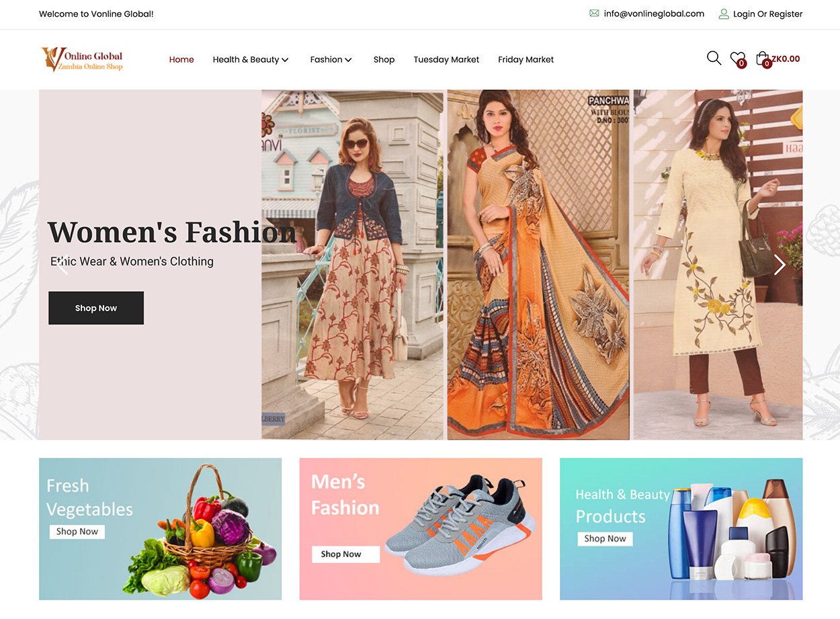Go to next slide arrow
This screenshot has height=619, width=840.
780,265
